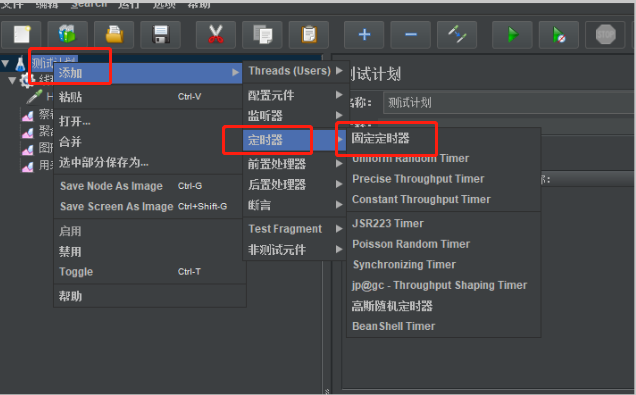
Task: Open the Templates toolbar icon
Action: tap(67, 34)
